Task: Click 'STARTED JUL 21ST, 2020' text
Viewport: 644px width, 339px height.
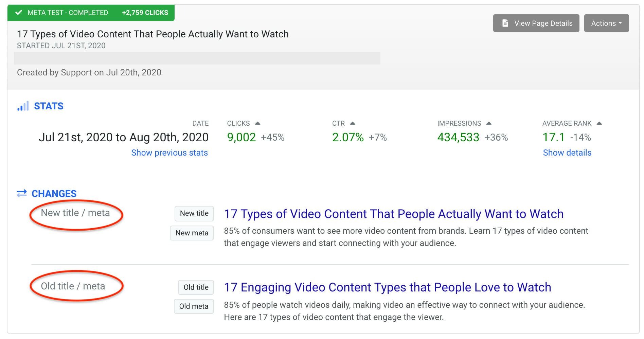Action: 61,46
